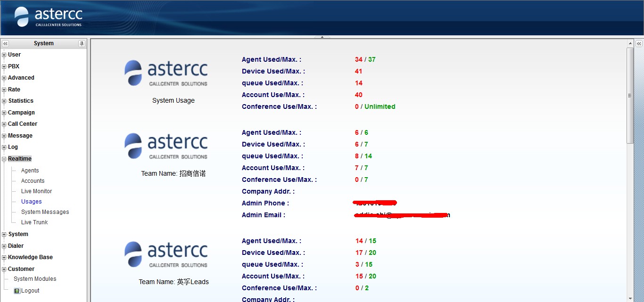Open System Messages item
The image size is (644, 302).
45,212
